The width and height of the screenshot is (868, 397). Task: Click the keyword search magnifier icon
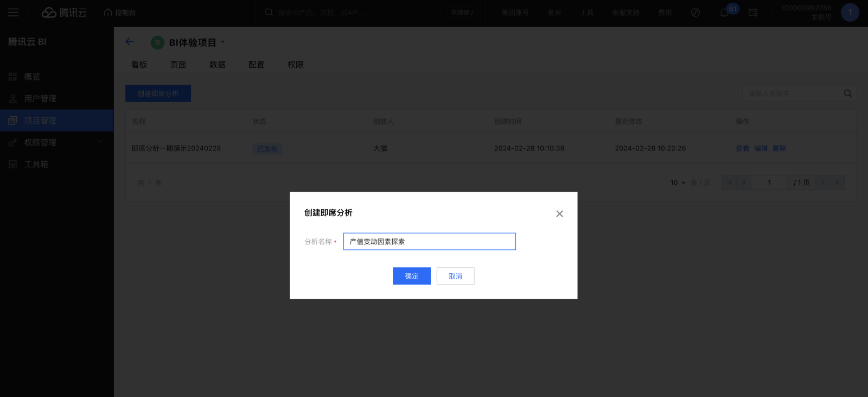click(x=847, y=93)
